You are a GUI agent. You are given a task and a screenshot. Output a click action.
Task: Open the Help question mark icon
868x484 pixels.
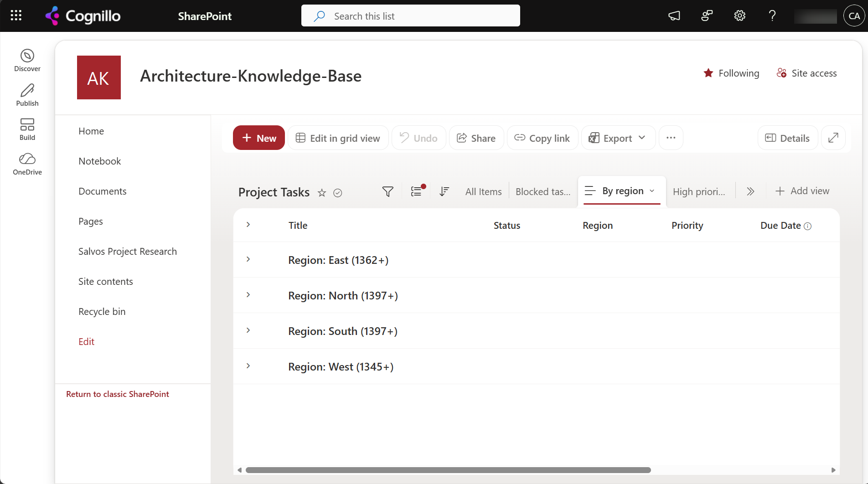772,16
